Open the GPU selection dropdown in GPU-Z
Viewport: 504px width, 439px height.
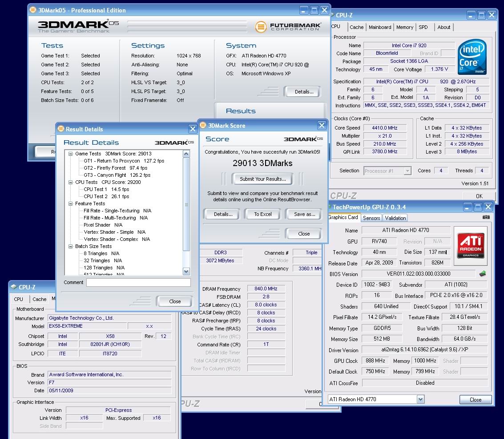pos(420,399)
